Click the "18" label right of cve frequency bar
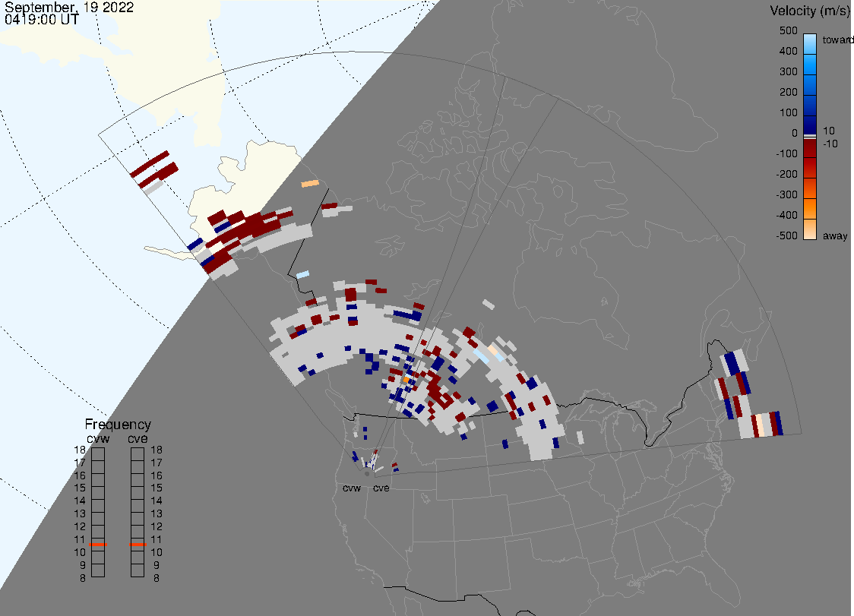The height and width of the screenshot is (616, 854). pos(157,450)
